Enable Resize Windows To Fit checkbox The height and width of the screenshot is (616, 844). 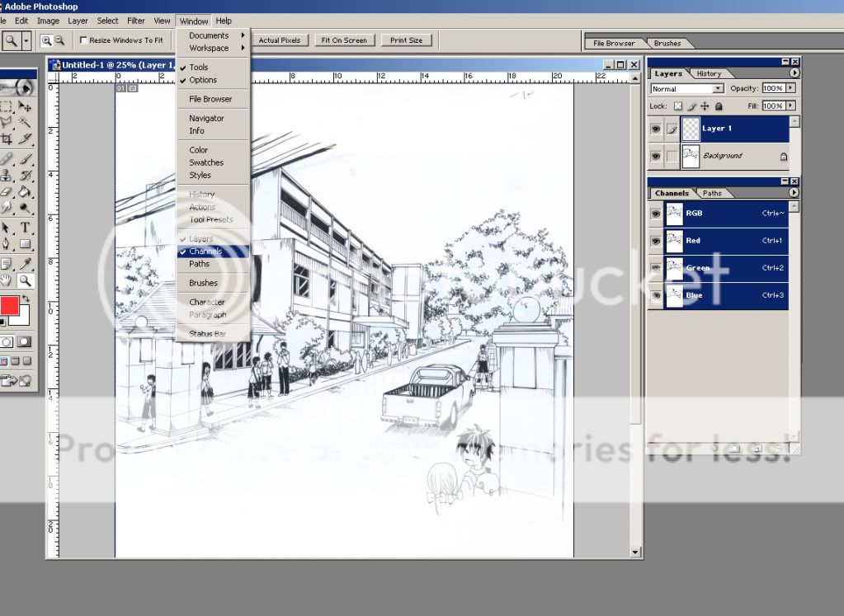(x=83, y=40)
